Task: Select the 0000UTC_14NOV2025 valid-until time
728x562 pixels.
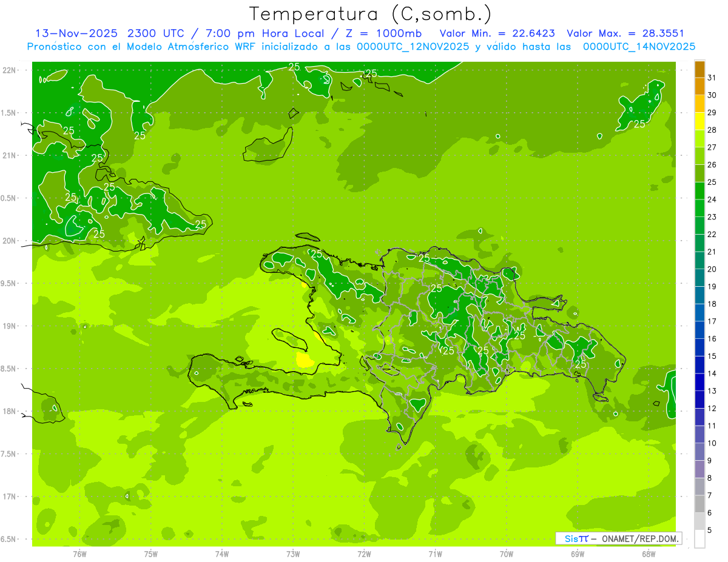Action: click(x=639, y=47)
